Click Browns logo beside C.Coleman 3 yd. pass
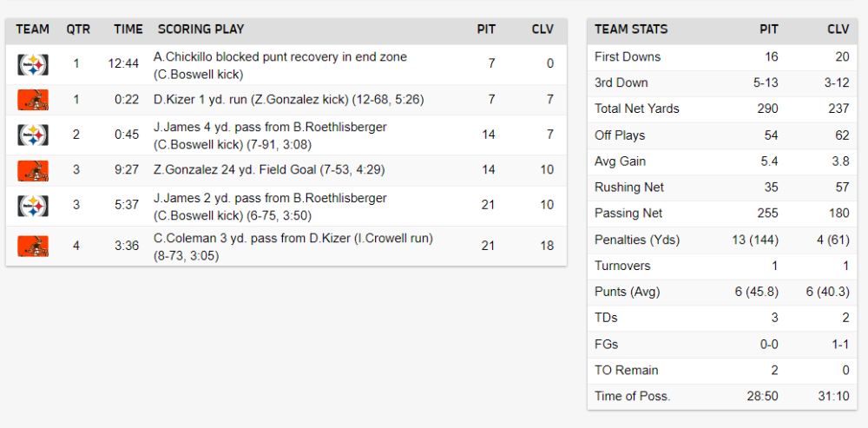The image size is (868, 428). tap(33, 246)
